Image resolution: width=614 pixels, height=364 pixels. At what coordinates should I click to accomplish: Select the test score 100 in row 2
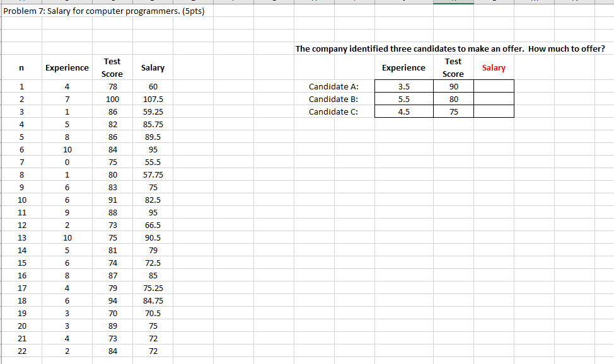click(x=112, y=99)
